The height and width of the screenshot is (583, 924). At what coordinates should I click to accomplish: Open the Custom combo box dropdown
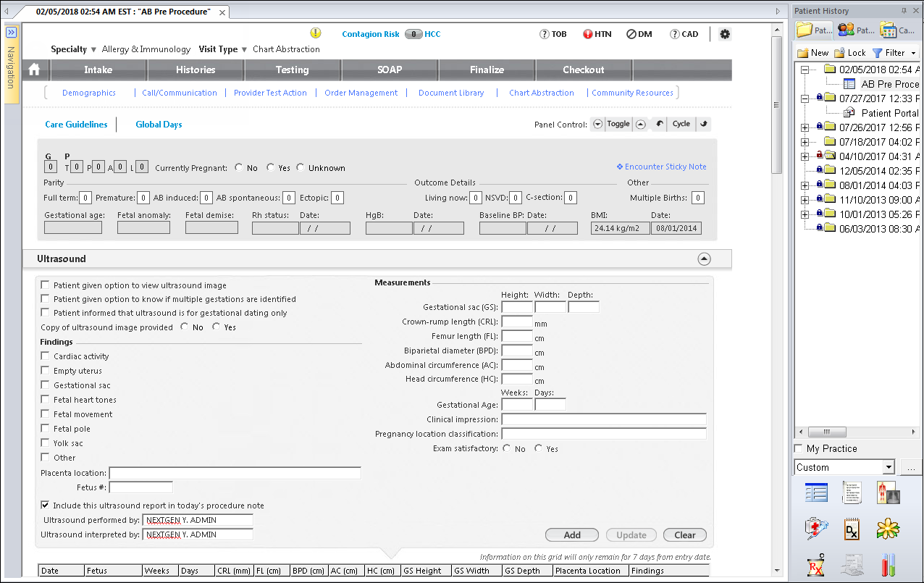point(889,467)
